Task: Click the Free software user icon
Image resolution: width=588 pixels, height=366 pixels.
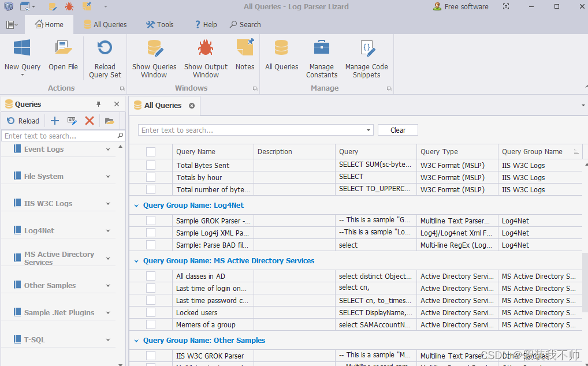Action: click(x=437, y=6)
